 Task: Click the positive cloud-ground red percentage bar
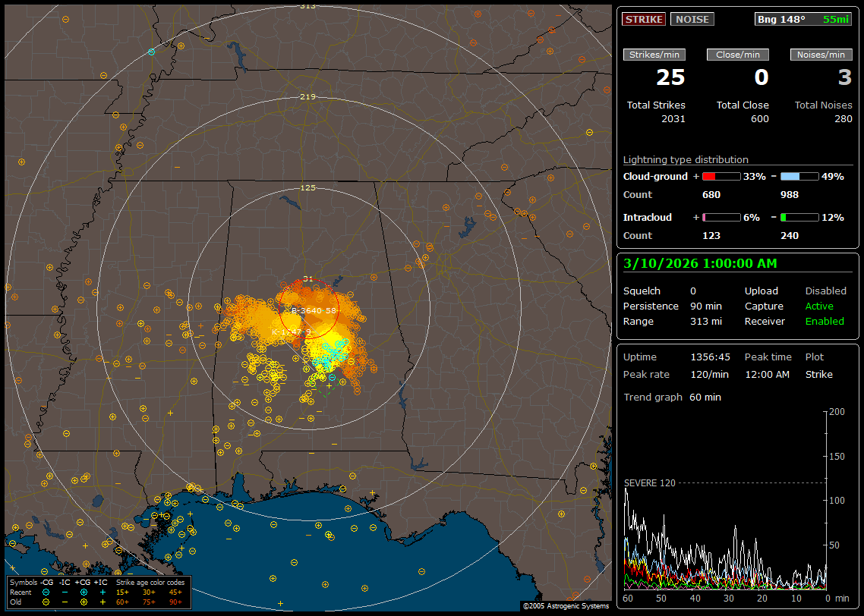tap(721, 176)
